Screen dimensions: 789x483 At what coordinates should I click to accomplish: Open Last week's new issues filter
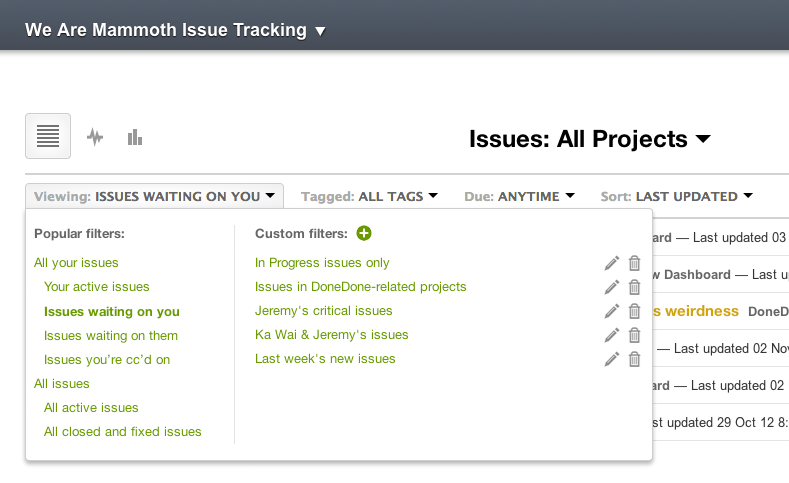point(325,359)
